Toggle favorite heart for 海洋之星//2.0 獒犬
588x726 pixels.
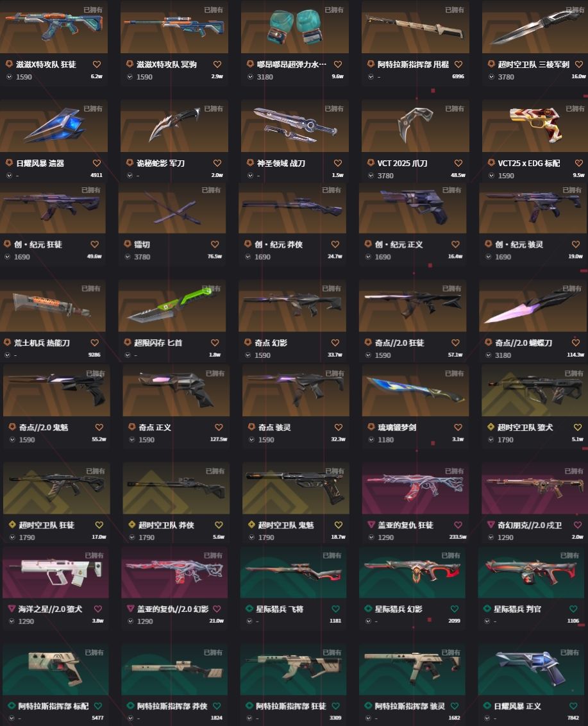pos(97,609)
